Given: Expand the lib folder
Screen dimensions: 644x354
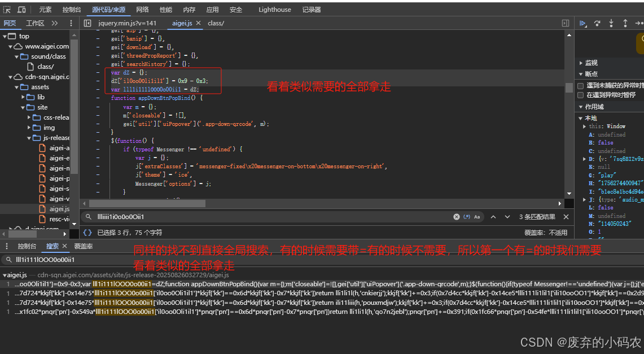Looking at the screenshot, I should 23,97.
